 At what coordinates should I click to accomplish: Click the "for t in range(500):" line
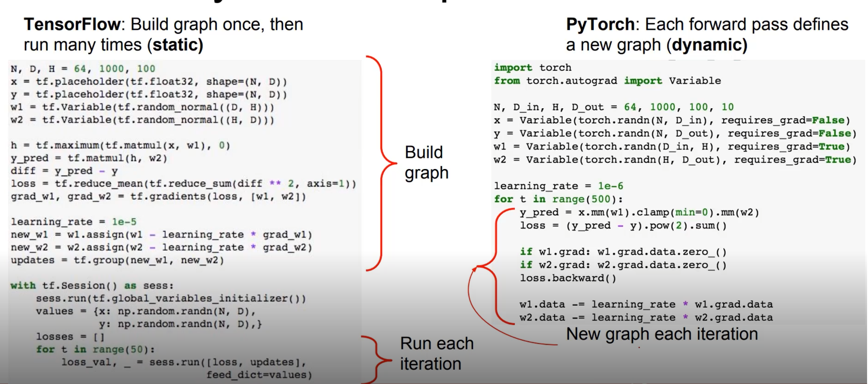[x=559, y=199]
